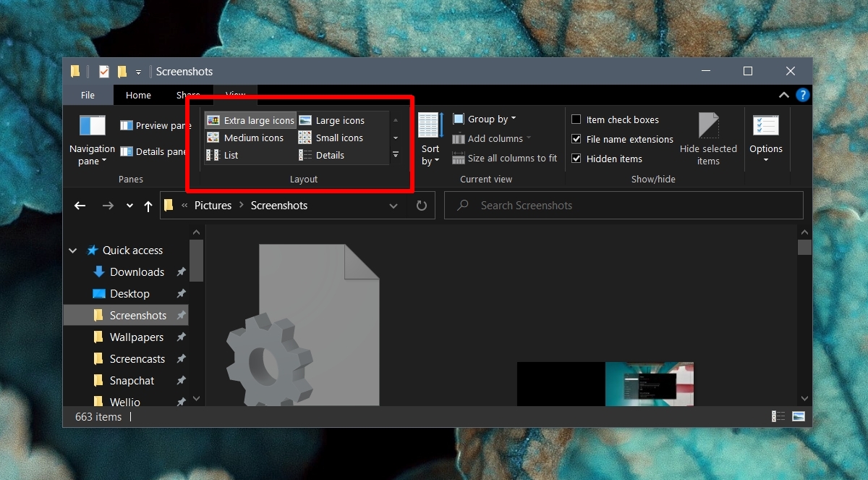Open the Group by dropdown
Screen dimensions: 868x480
pos(483,118)
